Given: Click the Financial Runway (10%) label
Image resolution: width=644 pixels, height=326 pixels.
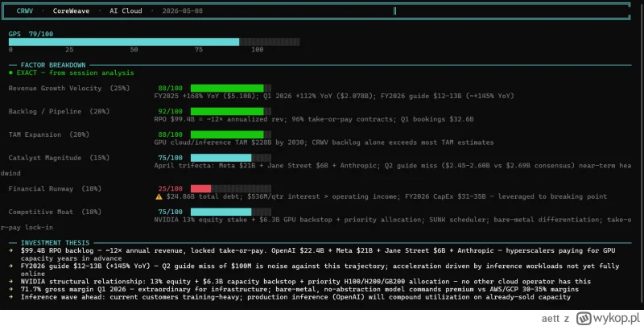Looking at the screenshot, I should pos(55,188).
